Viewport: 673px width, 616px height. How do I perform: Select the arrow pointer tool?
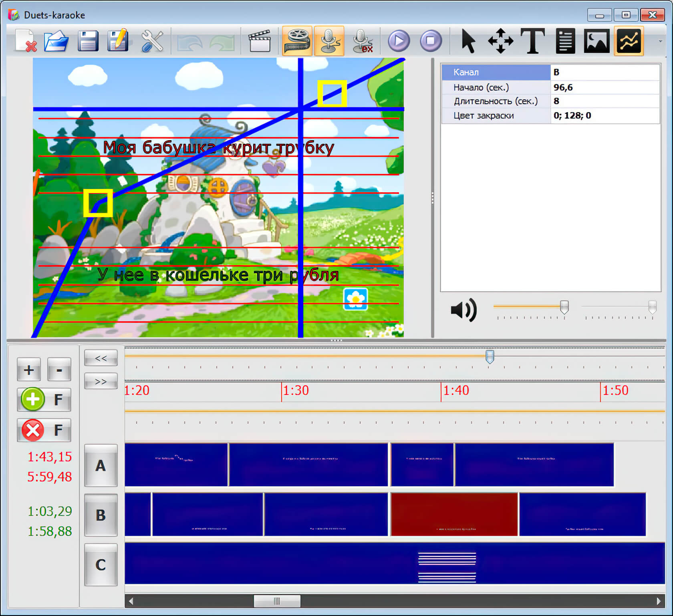click(x=468, y=41)
